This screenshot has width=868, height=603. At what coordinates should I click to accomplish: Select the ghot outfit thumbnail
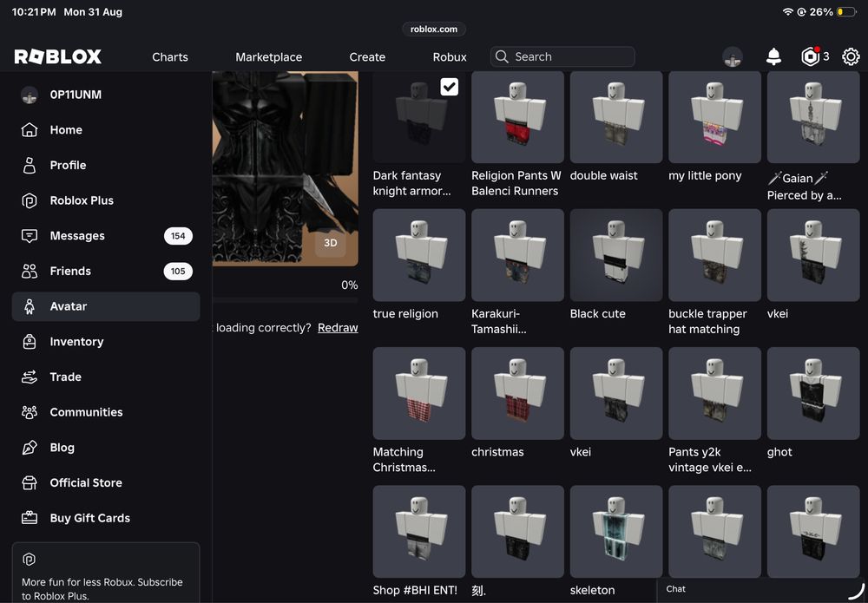pos(813,393)
